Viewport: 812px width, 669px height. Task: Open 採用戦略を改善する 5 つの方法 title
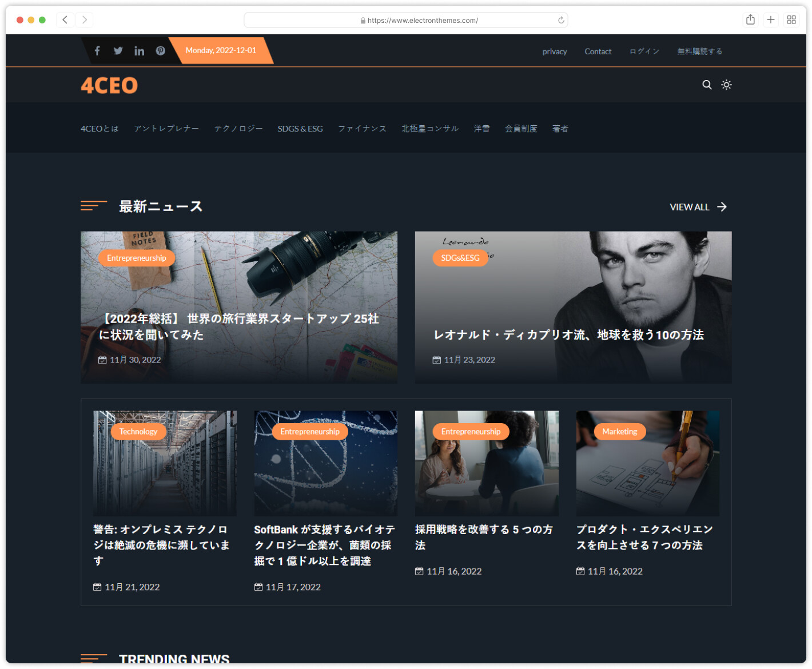click(484, 537)
